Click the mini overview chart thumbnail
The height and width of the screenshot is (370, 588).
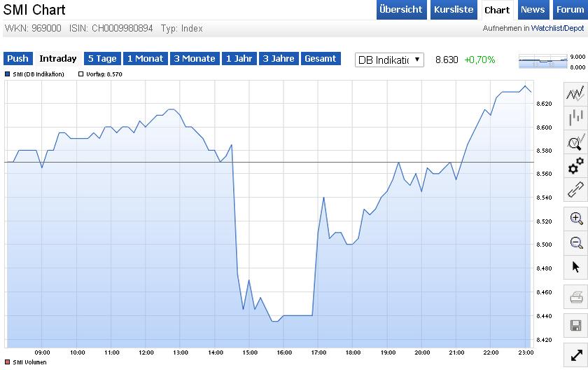coord(542,62)
